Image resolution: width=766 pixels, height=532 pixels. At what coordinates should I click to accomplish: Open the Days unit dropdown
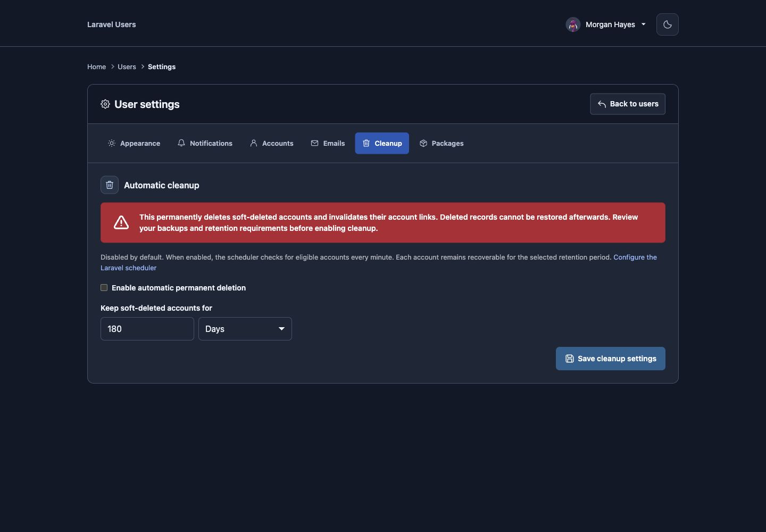coord(245,329)
